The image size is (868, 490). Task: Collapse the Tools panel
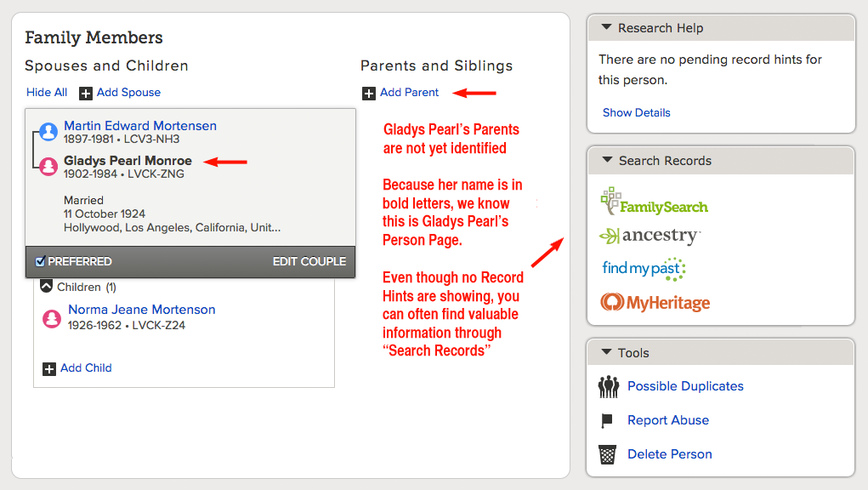click(x=607, y=352)
